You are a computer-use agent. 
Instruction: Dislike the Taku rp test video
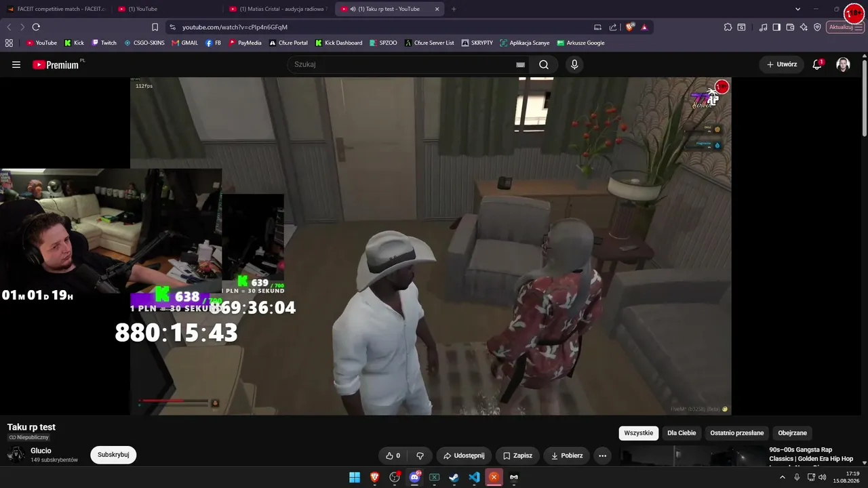click(x=420, y=455)
